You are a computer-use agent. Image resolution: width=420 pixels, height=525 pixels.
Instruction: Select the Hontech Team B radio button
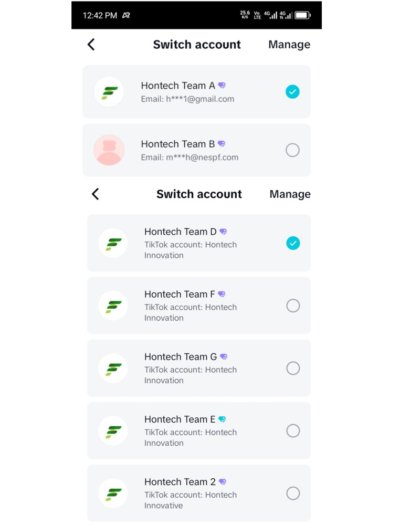(292, 150)
